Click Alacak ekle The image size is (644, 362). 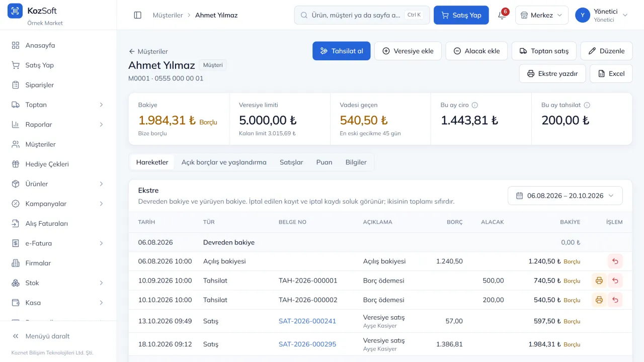(x=476, y=51)
